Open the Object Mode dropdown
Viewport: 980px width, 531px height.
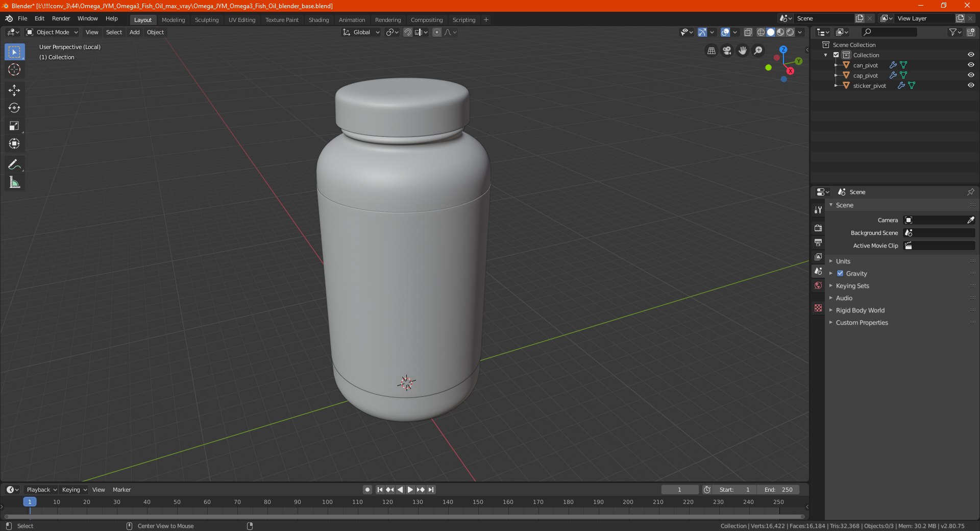pyautogui.click(x=52, y=32)
